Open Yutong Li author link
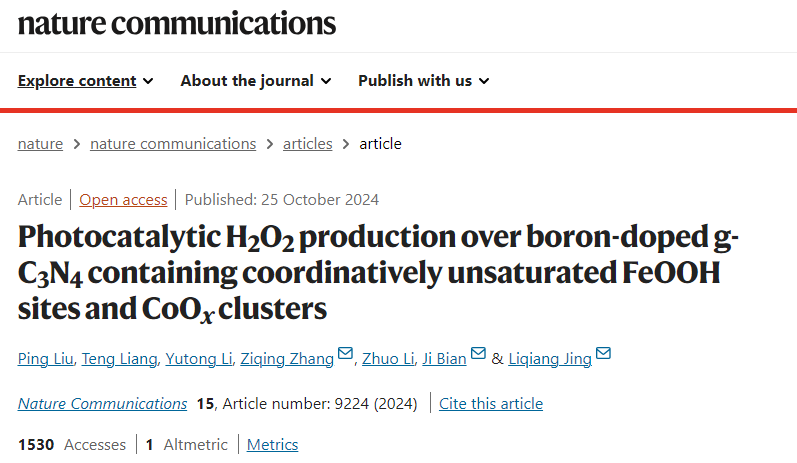797x463 pixels. 199,359
